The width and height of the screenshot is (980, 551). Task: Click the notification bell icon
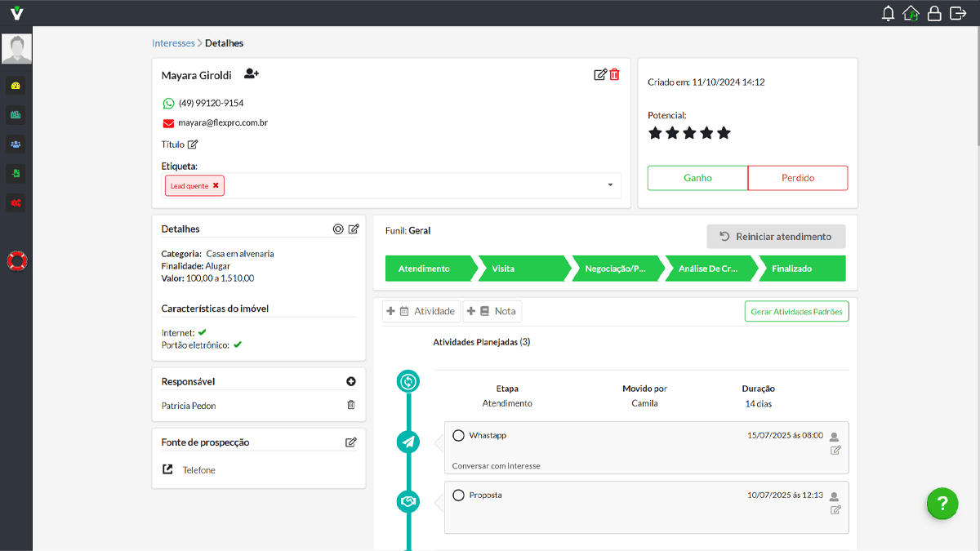[888, 12]
